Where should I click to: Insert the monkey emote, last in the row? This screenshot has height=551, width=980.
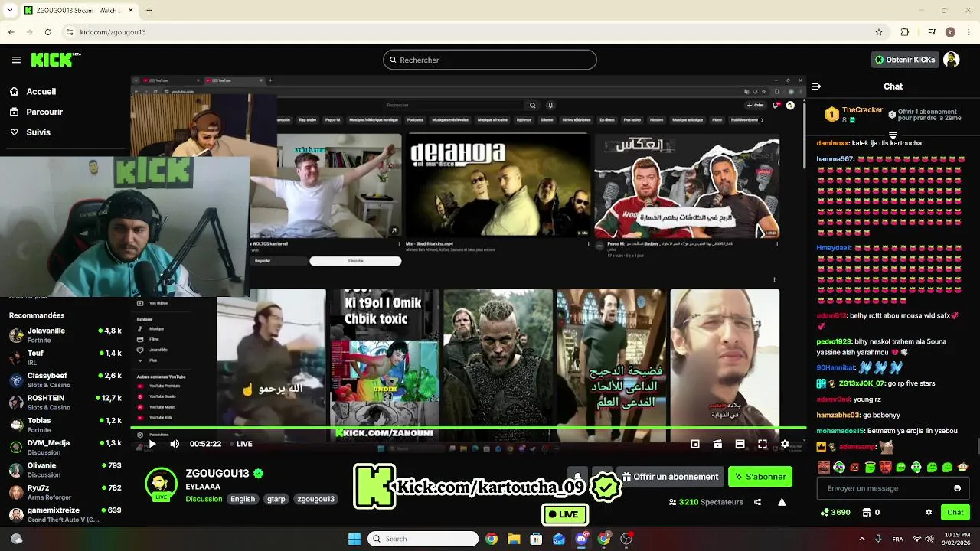pos(962,467)
